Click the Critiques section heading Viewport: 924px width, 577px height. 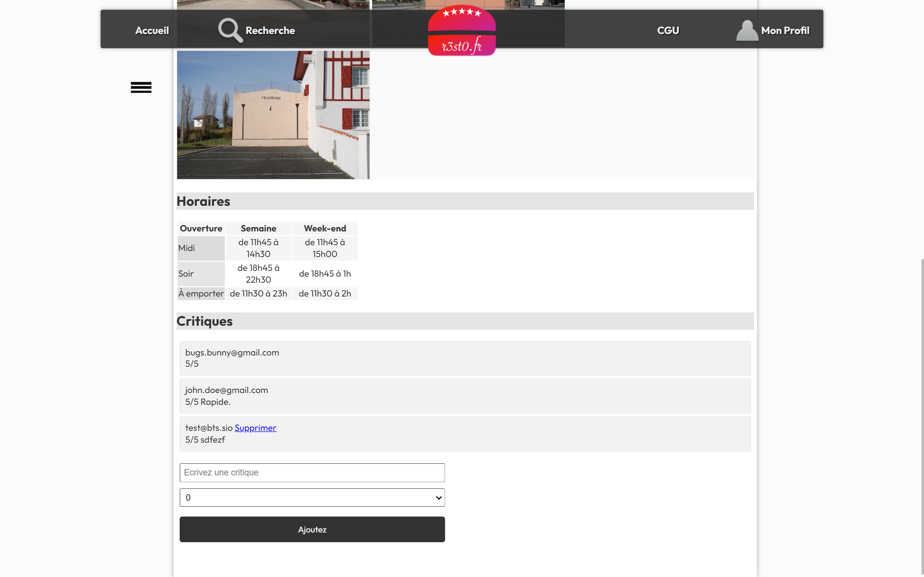point(205,321)
